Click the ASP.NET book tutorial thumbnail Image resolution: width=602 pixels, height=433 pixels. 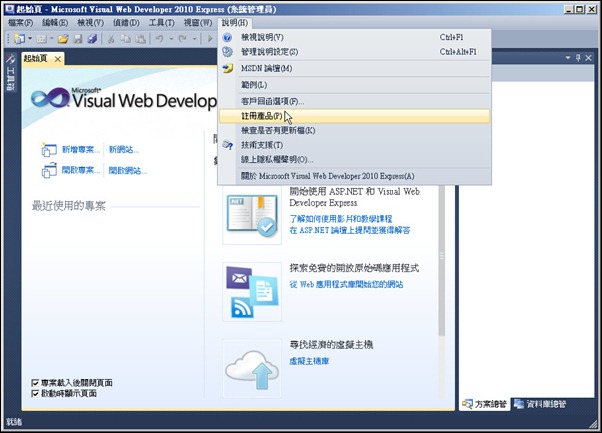click(x=252, y=215)
